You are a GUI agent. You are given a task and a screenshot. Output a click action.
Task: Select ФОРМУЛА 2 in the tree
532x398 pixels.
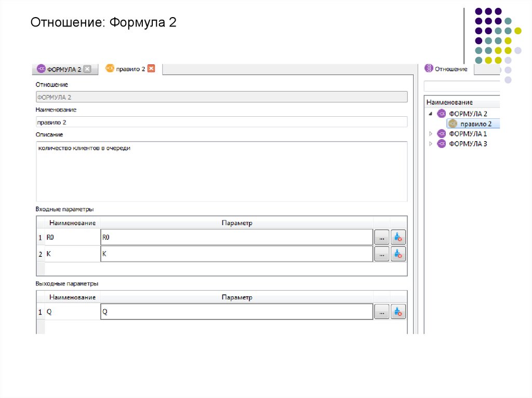click(468, 114)
